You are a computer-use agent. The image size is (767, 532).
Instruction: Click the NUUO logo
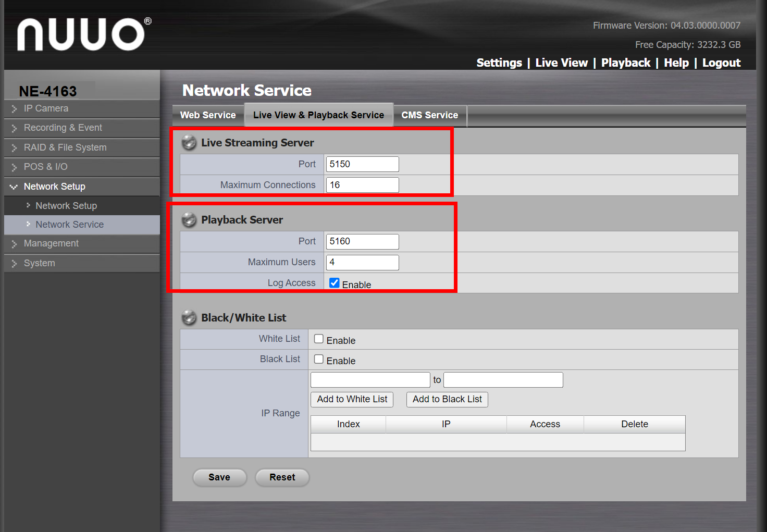point(81,33)
